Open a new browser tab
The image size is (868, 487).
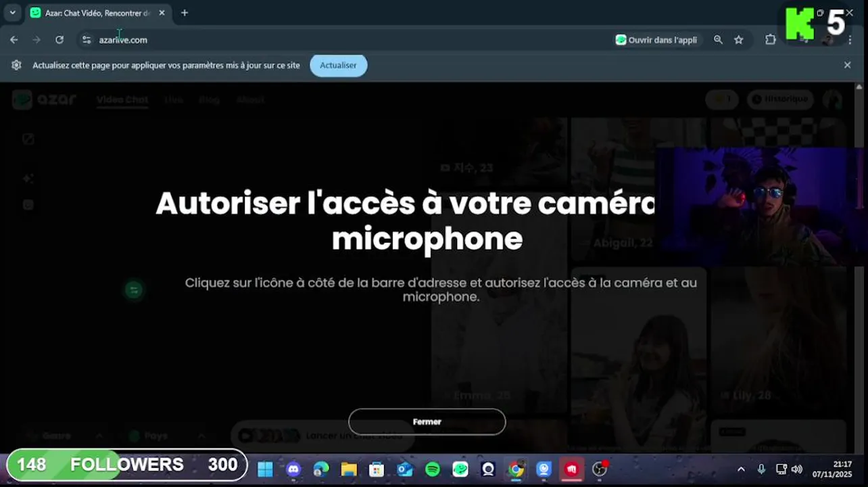coord(185,13)
